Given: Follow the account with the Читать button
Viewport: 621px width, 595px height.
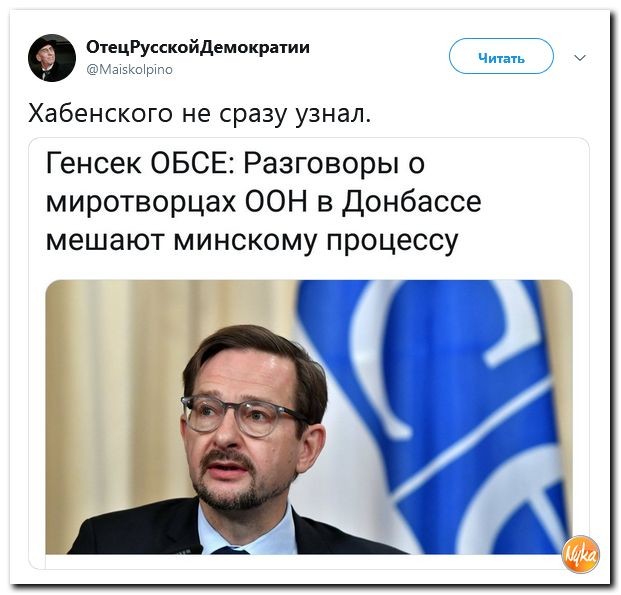Looking at the screenshot, I should tap(501, 56).
